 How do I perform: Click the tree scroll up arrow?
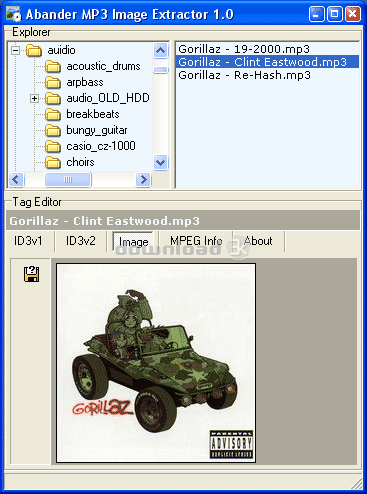(161, 51)
